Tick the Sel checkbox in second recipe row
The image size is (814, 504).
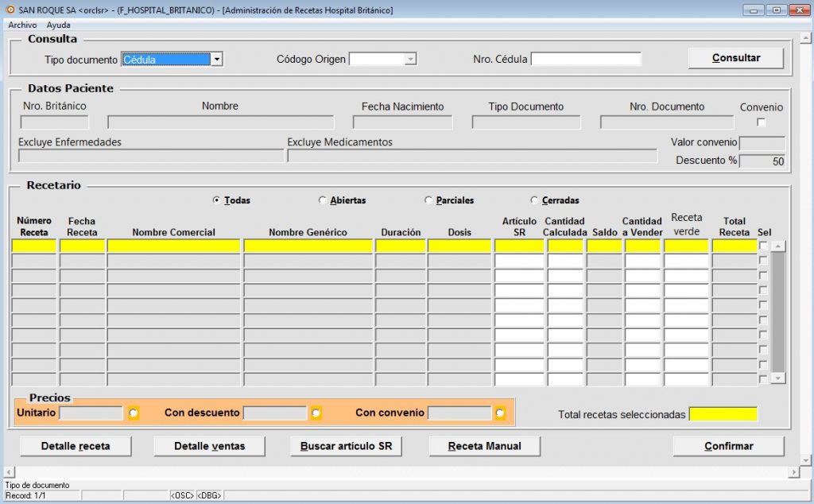(x=763, y=261)
